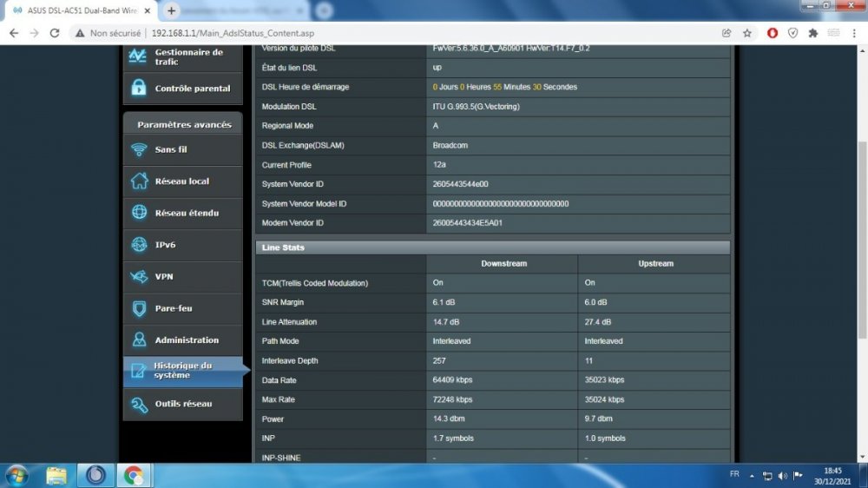Open the Chrome extensions puzzle icon
The height and width of the screenshot is (488, 868).
[813, 33]
